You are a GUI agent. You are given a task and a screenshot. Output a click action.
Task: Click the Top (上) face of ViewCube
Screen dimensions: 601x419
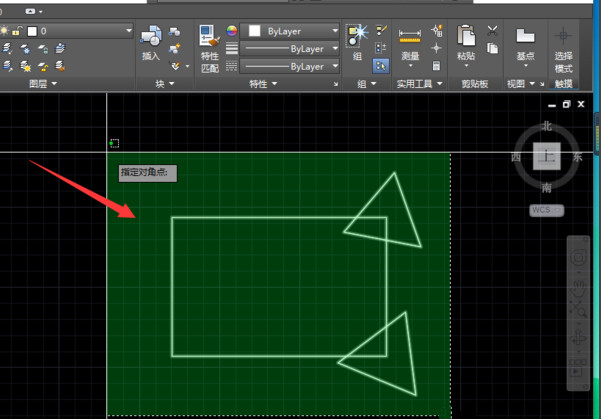pos(546,157)
